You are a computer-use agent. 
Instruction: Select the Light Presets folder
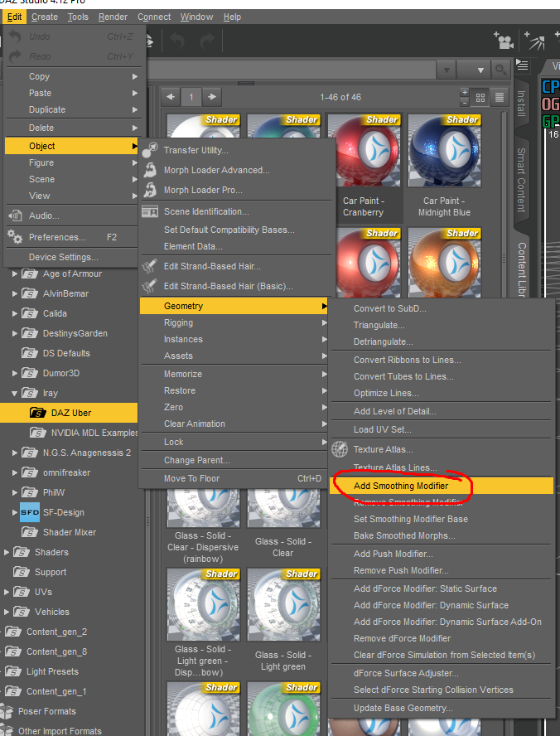[41, 671]
